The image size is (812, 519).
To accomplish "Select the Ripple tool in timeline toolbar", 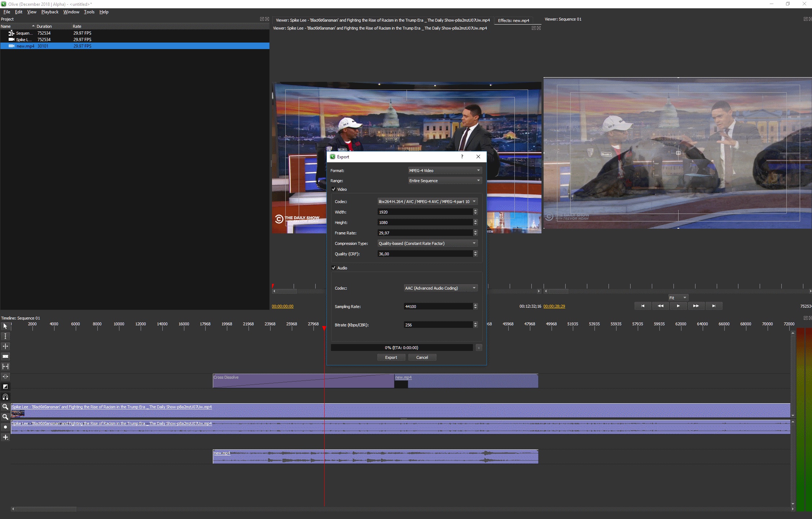I will 5,346.
